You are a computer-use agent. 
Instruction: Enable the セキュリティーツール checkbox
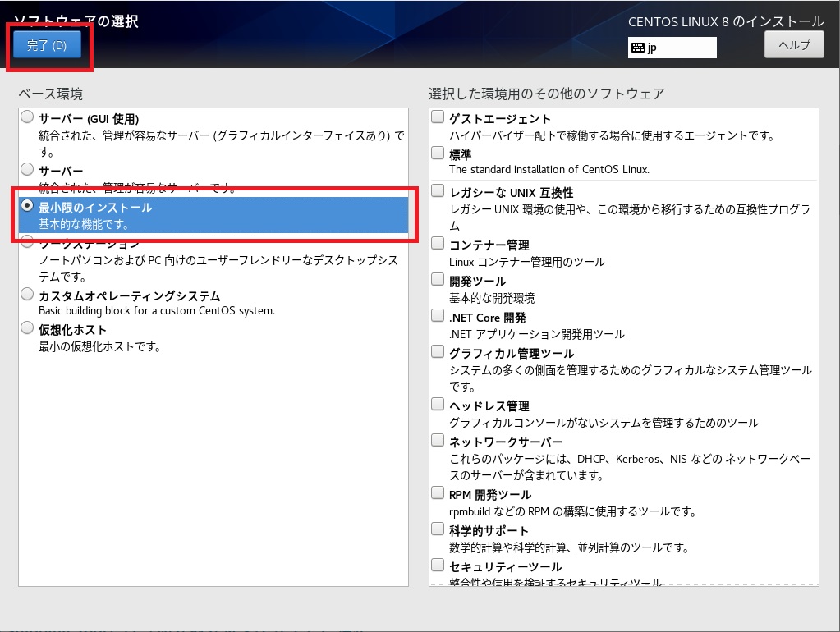(x=438, y=565)
